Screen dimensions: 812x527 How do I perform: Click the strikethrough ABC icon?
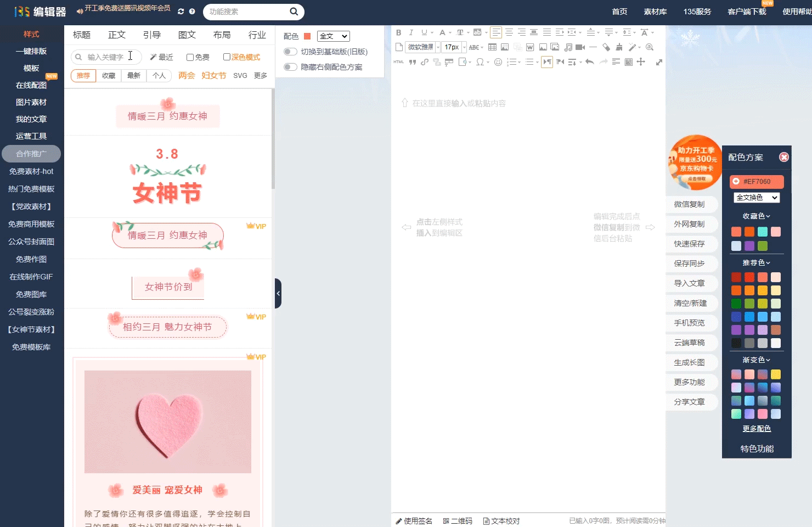(474, 47)
